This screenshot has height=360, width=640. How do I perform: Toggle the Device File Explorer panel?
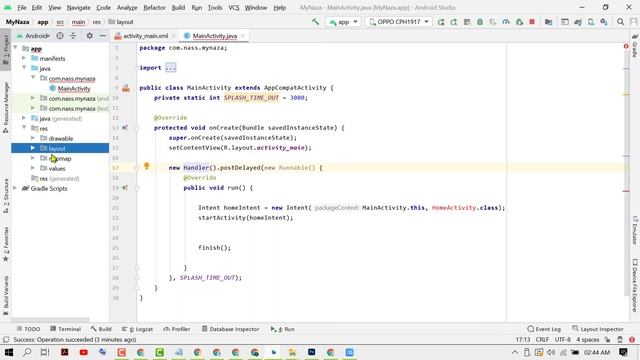635,285
